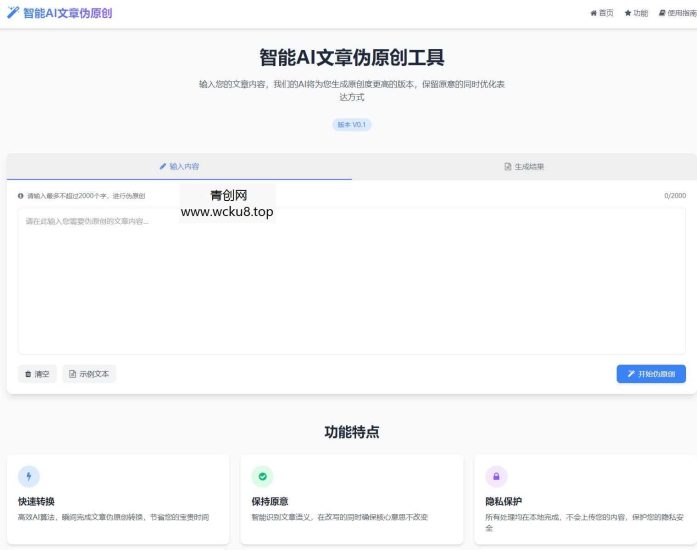Switch to the 输入内容 tab
The width and height of the screenshot is (697, 550).
point(179,166)
